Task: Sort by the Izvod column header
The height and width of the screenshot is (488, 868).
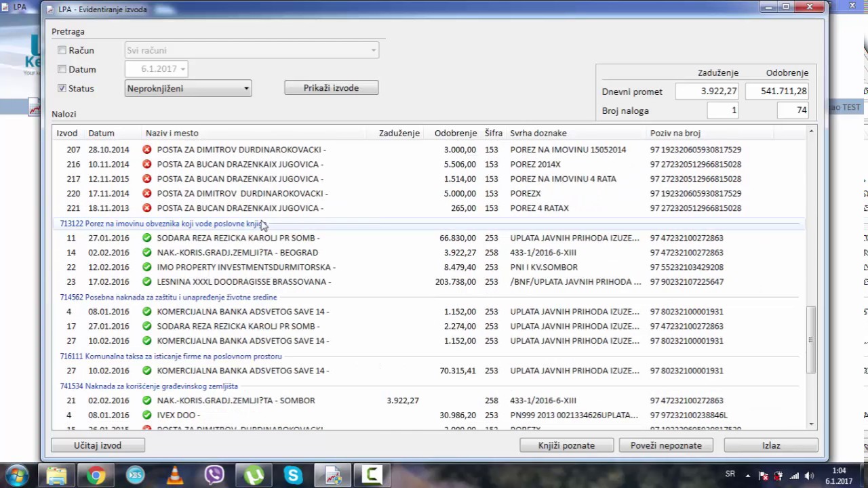Action: (x=67, y=134)
